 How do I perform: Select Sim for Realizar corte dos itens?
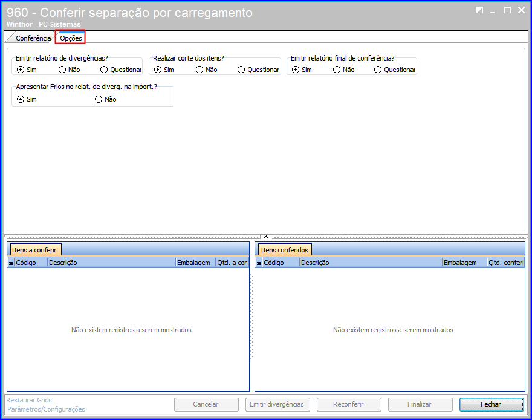click(x=164, y=70)
